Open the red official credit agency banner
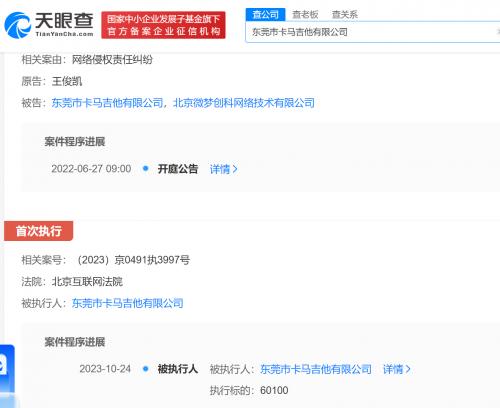Screen dimensions: 500x408 tap(163, 25)
